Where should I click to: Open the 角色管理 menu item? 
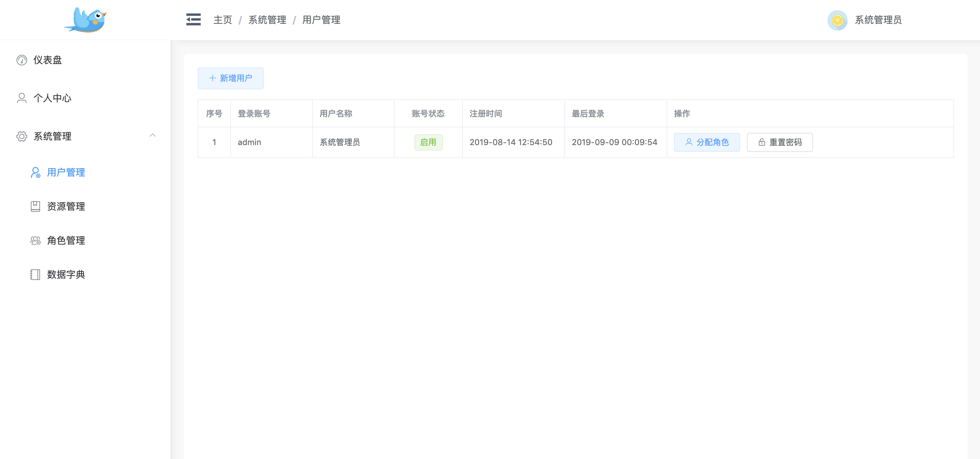click(x=66, y=240)
